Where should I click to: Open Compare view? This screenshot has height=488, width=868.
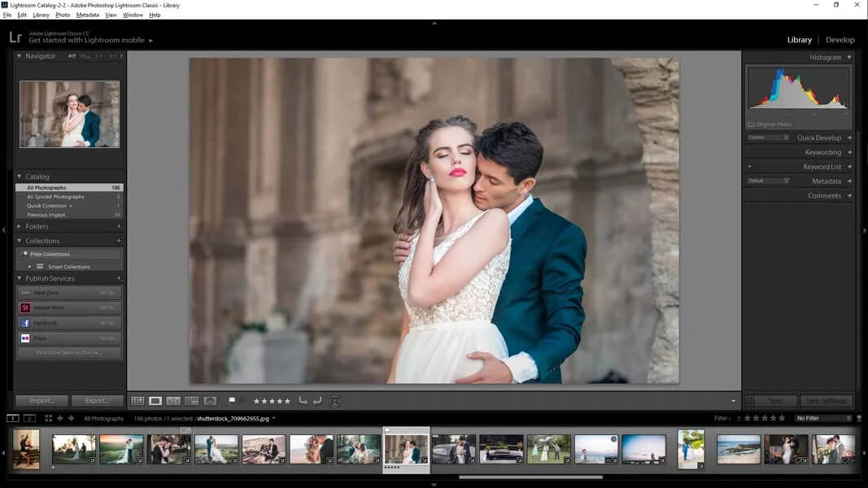coord(173,400)
